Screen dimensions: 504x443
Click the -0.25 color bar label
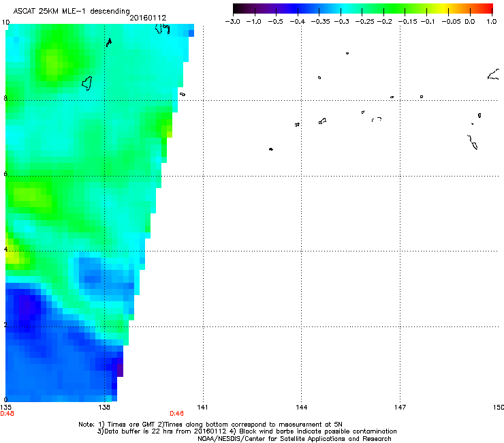[365, 22]
